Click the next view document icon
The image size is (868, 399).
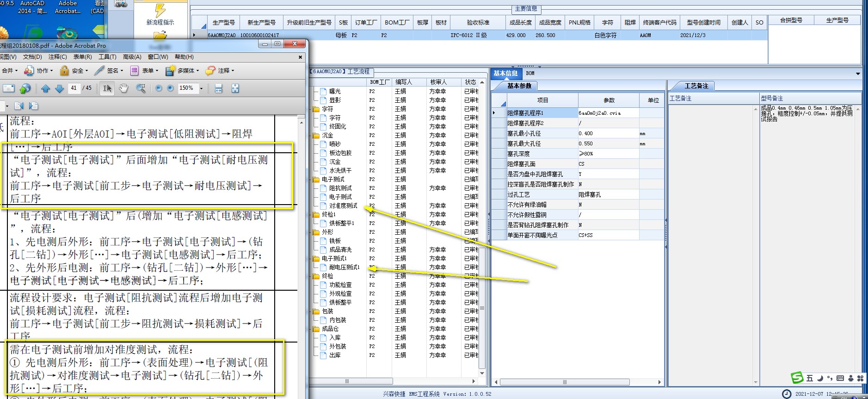[33, 106]
